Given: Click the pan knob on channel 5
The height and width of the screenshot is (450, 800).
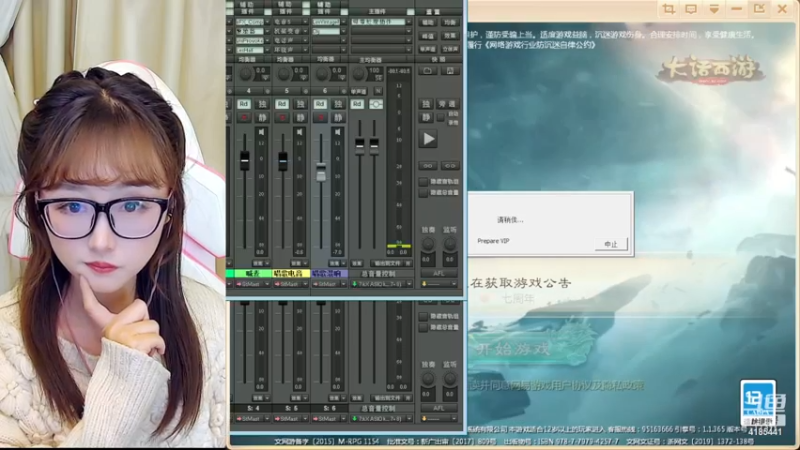Looking at the screenshot, I should tap(284, 74).
